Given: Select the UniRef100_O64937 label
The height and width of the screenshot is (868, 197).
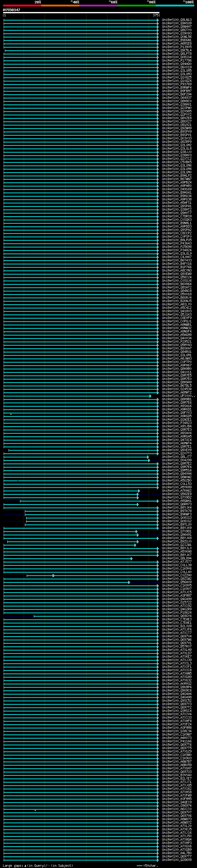Looking at the screenshot, I should coord(176,98).
